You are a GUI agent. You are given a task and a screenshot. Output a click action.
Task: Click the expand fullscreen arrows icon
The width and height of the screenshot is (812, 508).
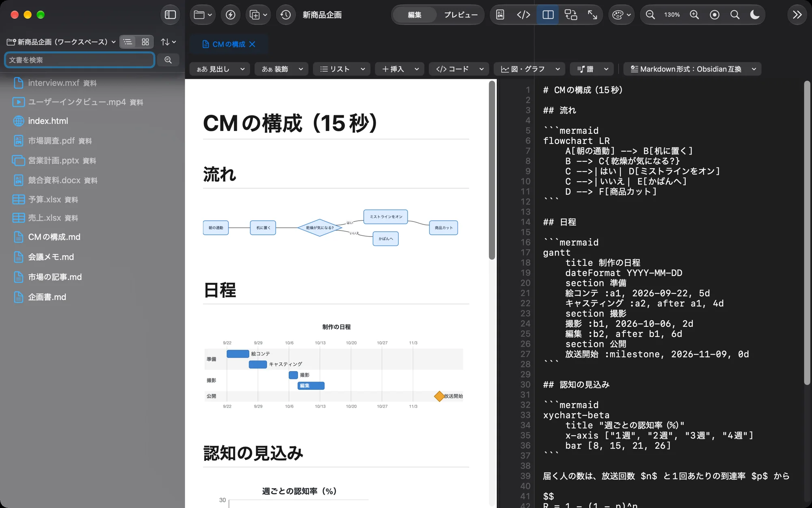click(x=592, y=15)
